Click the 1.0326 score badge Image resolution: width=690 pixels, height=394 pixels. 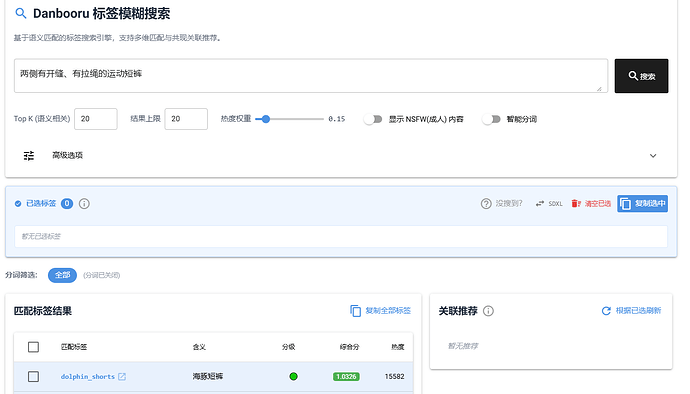coord(346,376)
